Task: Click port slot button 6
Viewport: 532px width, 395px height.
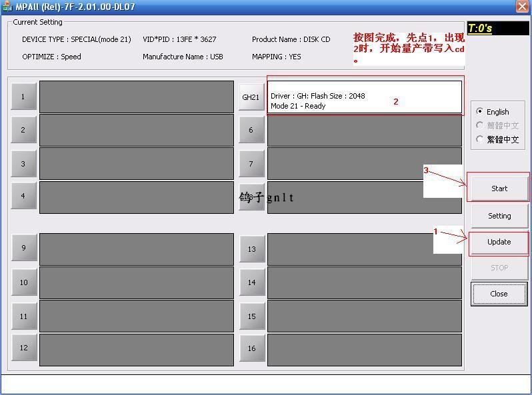Action: [251, 130]
